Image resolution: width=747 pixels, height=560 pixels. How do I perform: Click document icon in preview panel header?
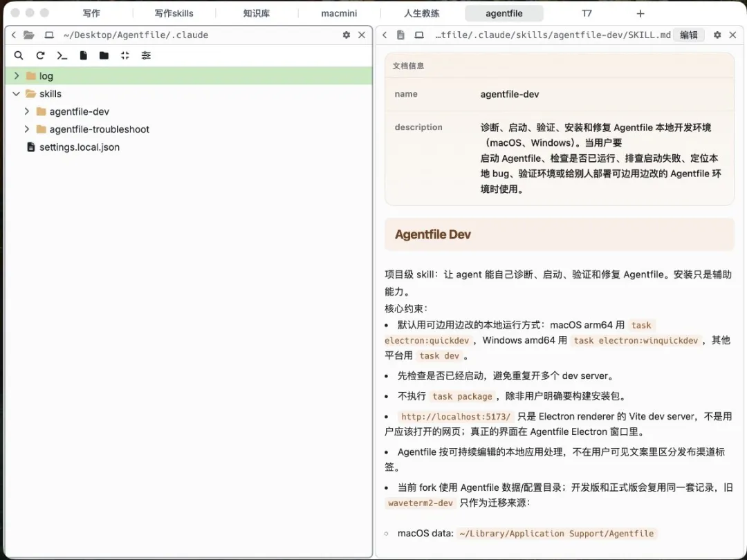400,35
